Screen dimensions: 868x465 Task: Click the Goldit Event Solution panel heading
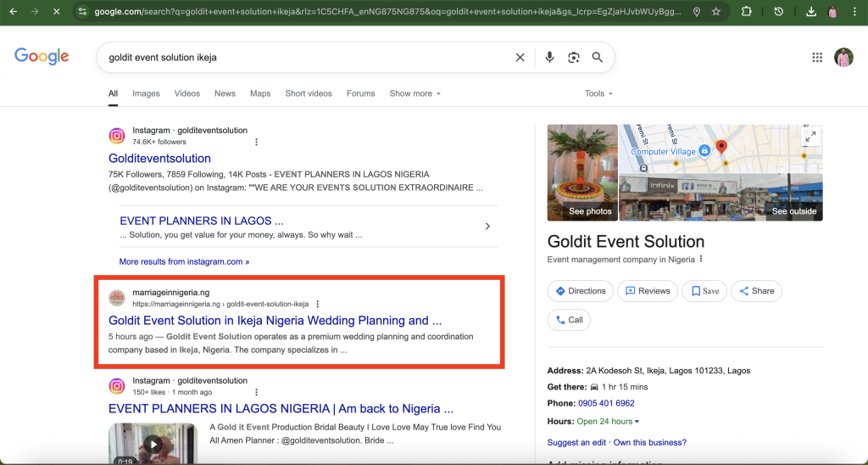(x=626, y=242)
